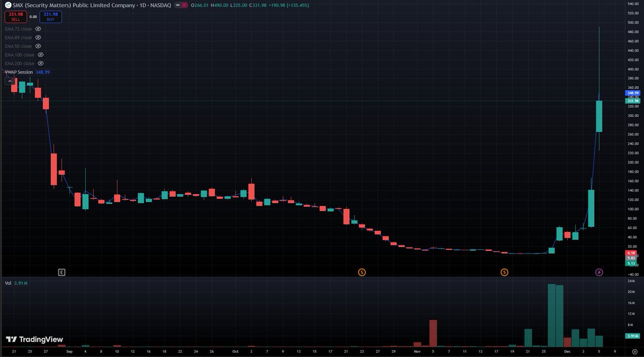Click the market status indicator beside NASDAQ

pos(179,5)
